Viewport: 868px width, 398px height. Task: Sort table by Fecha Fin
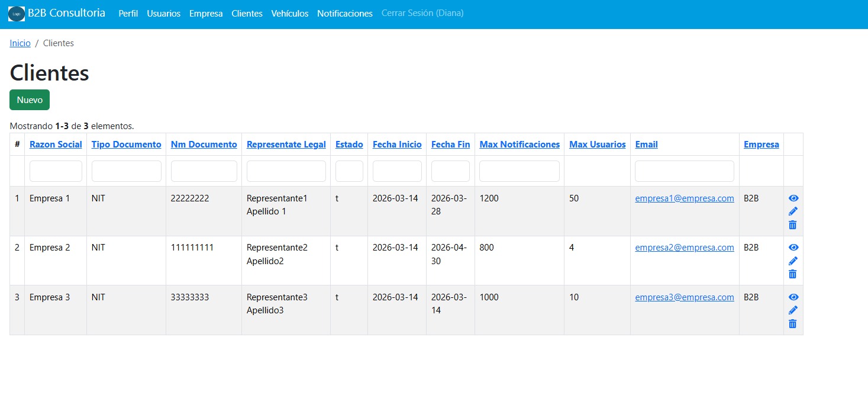[450, 145]
